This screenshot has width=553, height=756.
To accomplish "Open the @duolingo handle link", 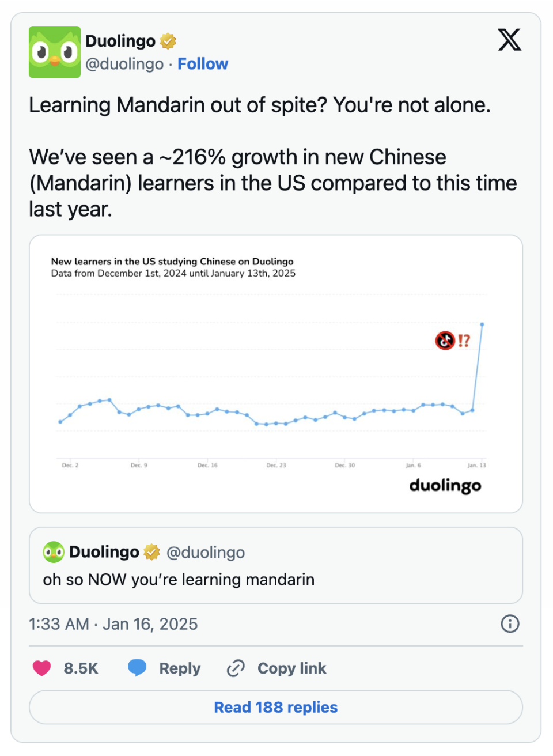I will (124, 64).
